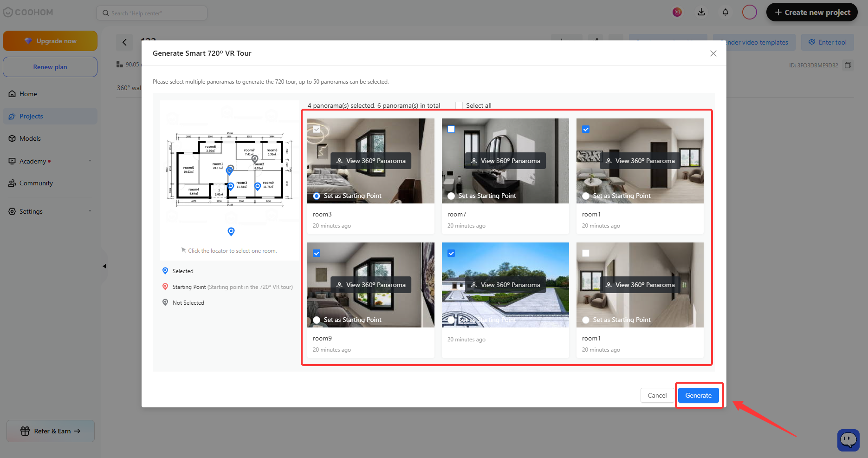868x458 pixels.
Task: Cancel the VR tour generation
Action: [x=657, y=395]
